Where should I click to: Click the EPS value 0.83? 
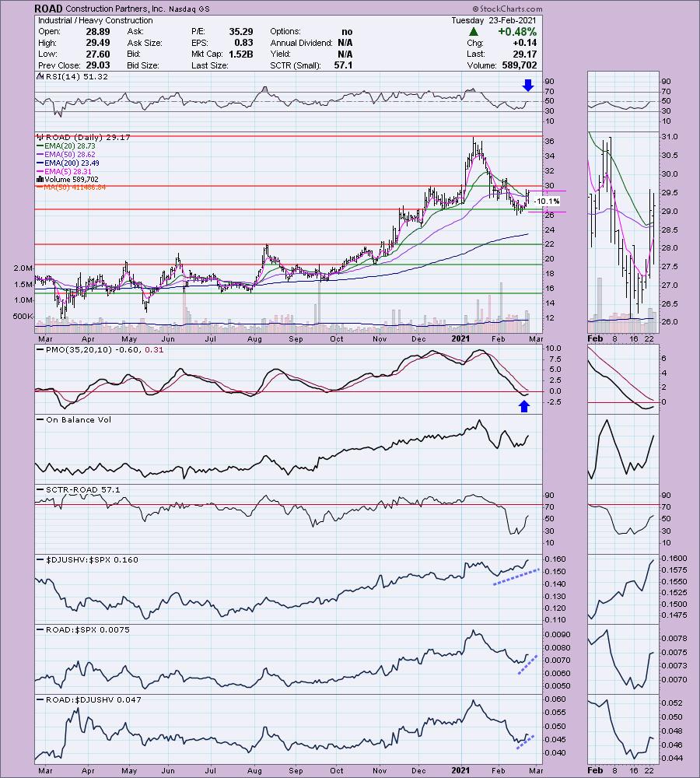[243, 43]
